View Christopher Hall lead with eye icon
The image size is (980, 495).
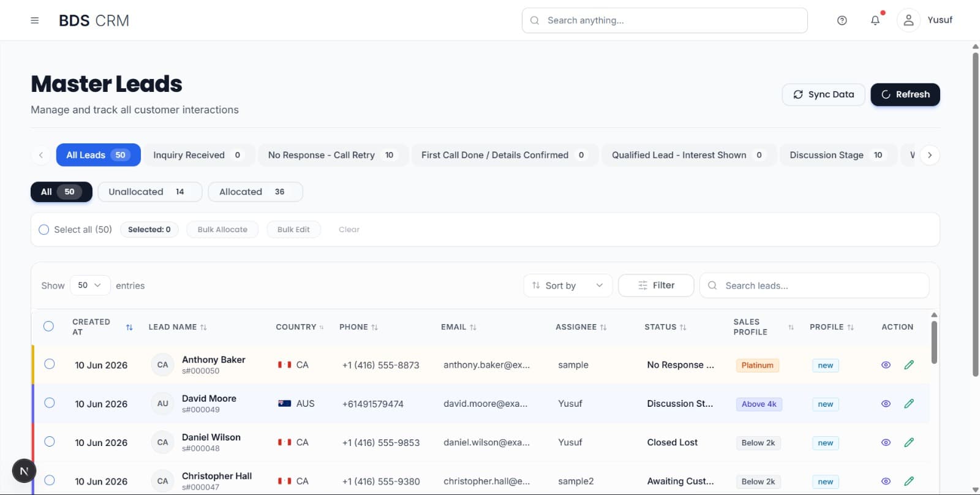click(x=886, y=481)
